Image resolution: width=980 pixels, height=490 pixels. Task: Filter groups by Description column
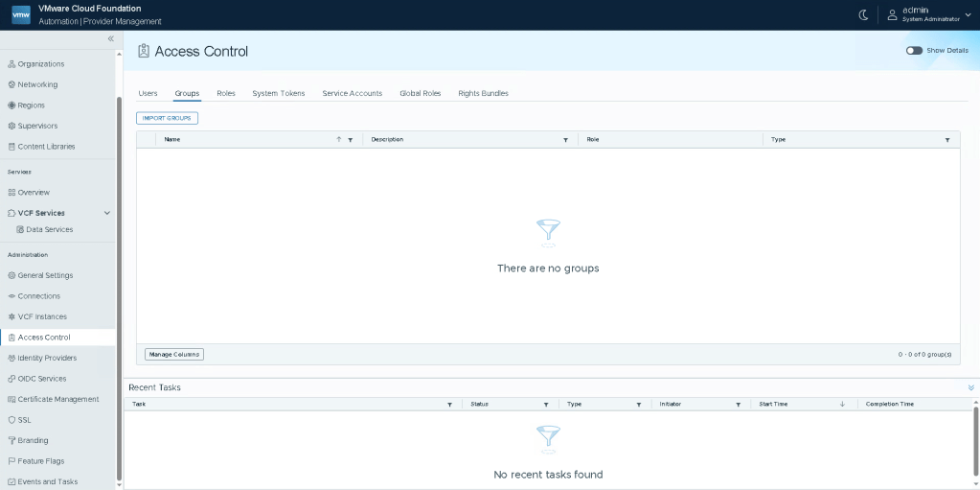tap(565, 140)
